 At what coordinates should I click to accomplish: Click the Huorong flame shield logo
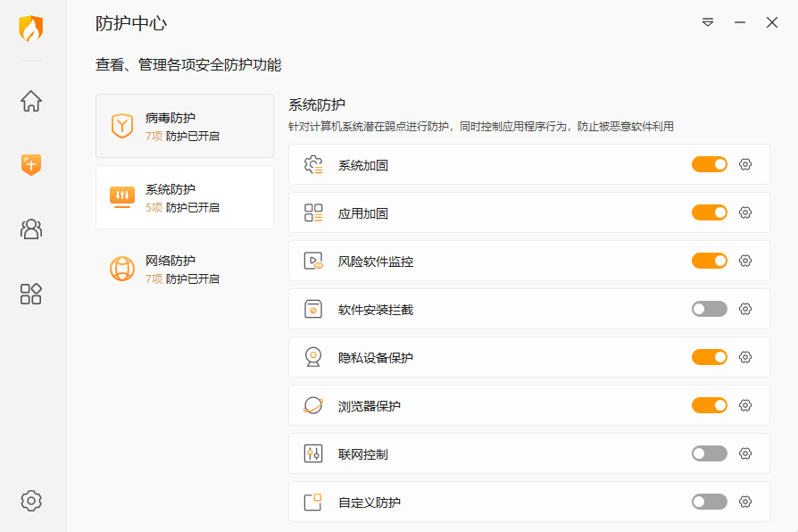pos(31,29)
